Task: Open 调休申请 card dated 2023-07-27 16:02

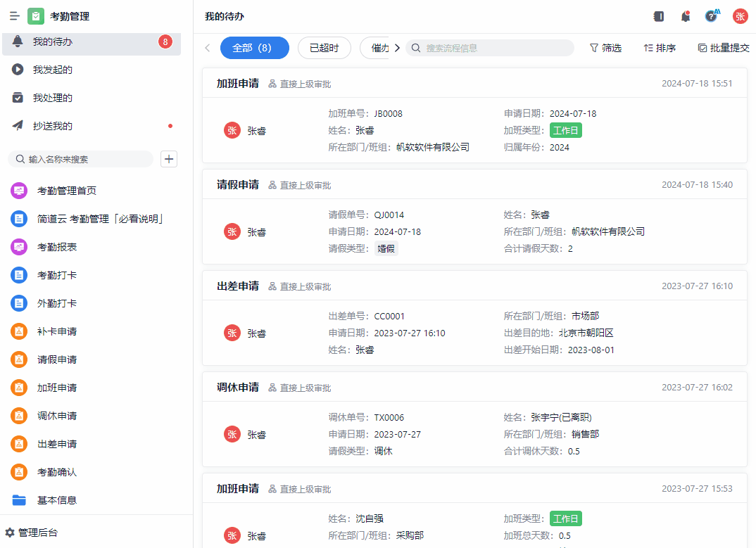Action: (x=474, y=419)
